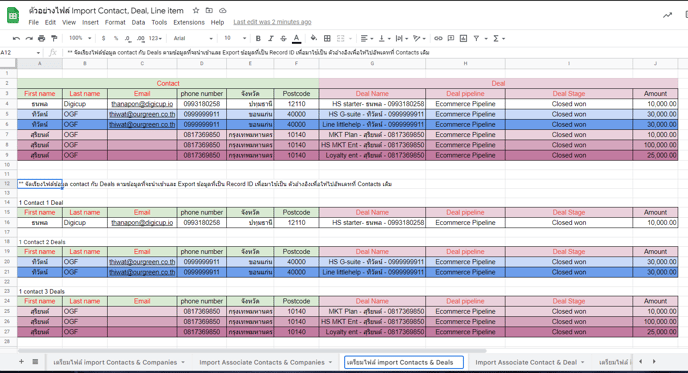Select the green Contact header cell
688x373 pixels.
pos(168,83)
